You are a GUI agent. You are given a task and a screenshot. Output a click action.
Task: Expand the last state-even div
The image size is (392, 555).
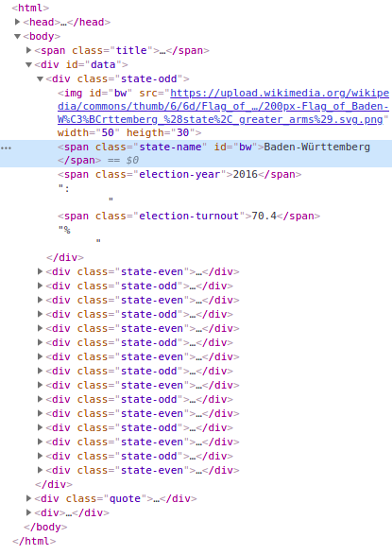pos(40,471)
